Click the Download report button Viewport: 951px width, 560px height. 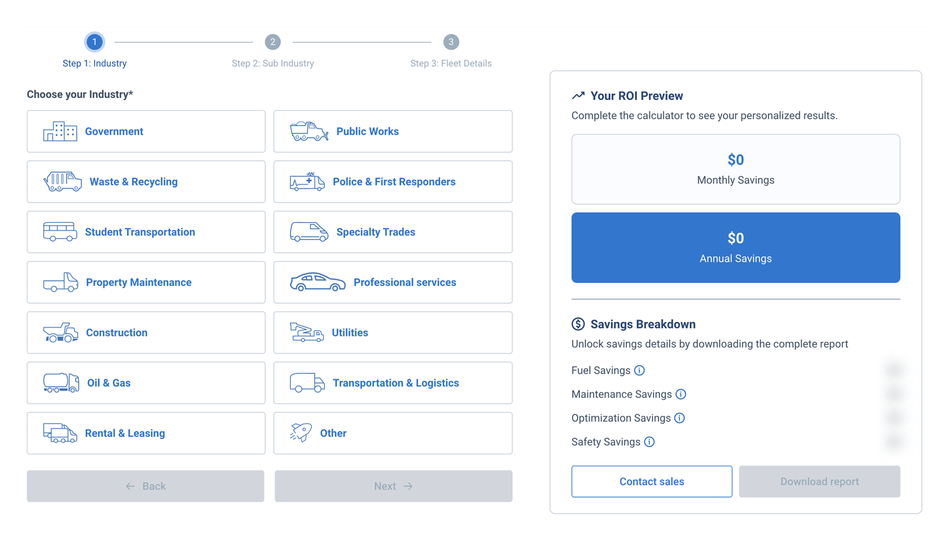pos(819,481)
